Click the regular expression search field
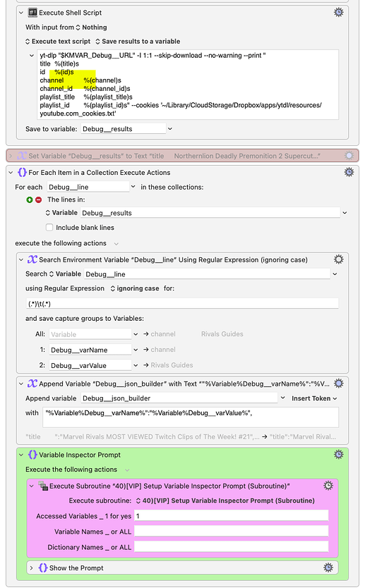This screenshot has width=365, height=588. point(182,304)
